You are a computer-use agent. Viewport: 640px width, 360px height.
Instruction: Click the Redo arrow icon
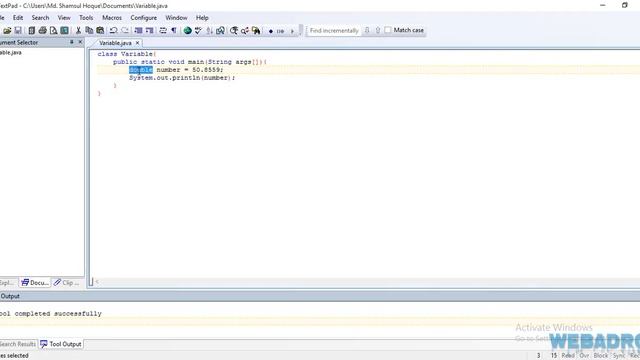point(125,31)
